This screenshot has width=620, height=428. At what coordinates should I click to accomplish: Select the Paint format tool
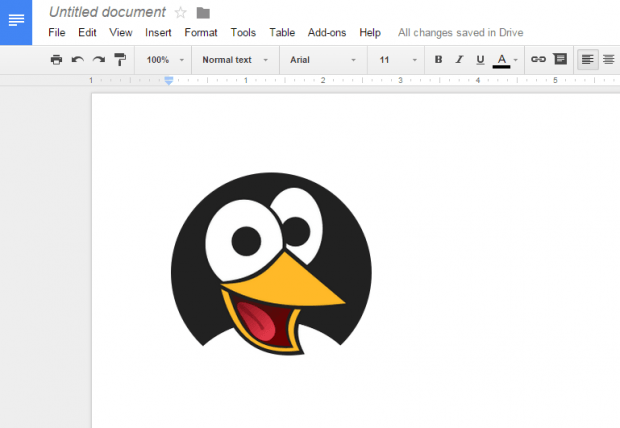click(120, 60)
